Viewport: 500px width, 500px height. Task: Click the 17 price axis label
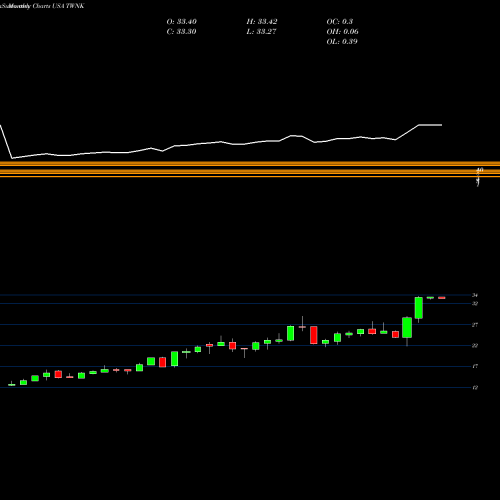475,366
